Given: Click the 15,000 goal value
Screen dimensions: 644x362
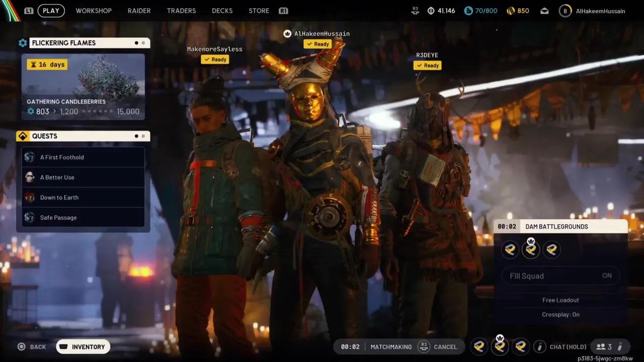Looking at the screenshot, I should [128, 112].
